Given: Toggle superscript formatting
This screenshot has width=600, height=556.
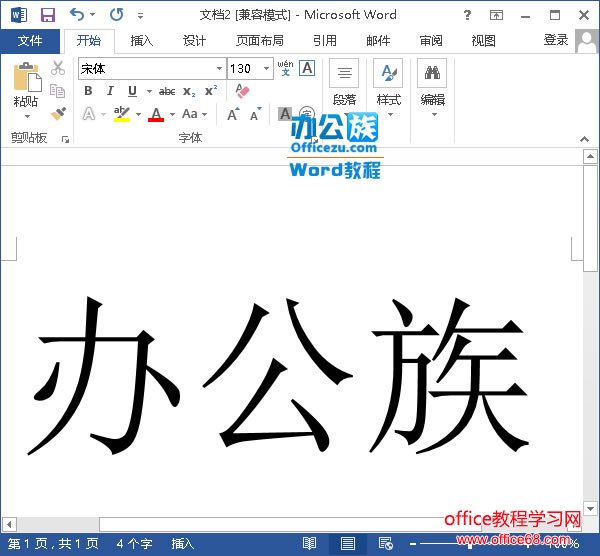Looking at the screenshot, I should click(x=211, y=91).
